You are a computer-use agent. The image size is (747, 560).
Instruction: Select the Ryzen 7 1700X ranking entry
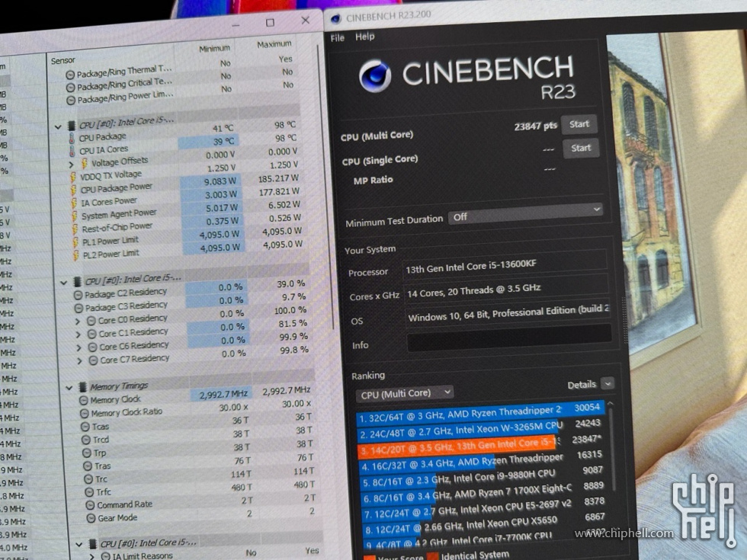coord(482,493)
